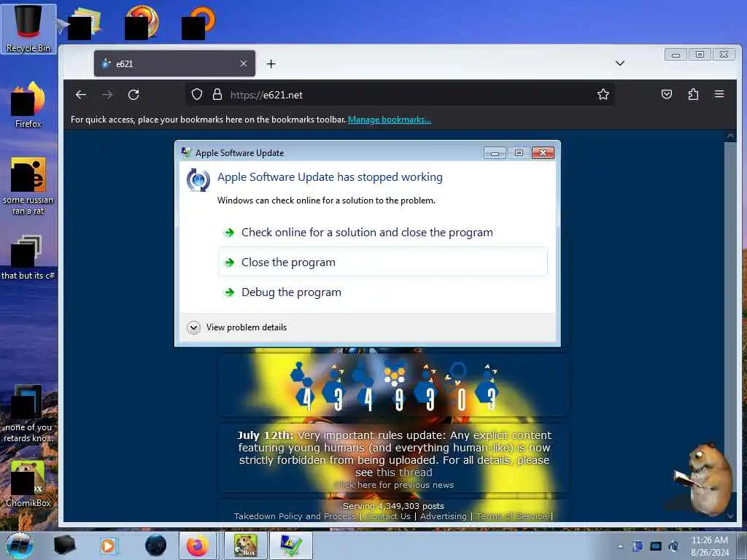The height and width of the screenshot is (560, 747).
Task: Reload the e621 page
Action: [133, 95]
